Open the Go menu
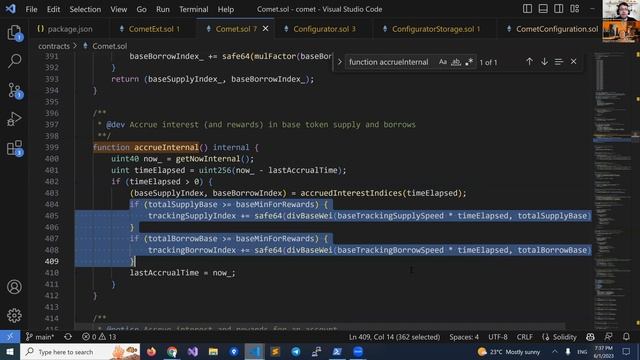The image size is (640, 360). [x=141, y=9]
